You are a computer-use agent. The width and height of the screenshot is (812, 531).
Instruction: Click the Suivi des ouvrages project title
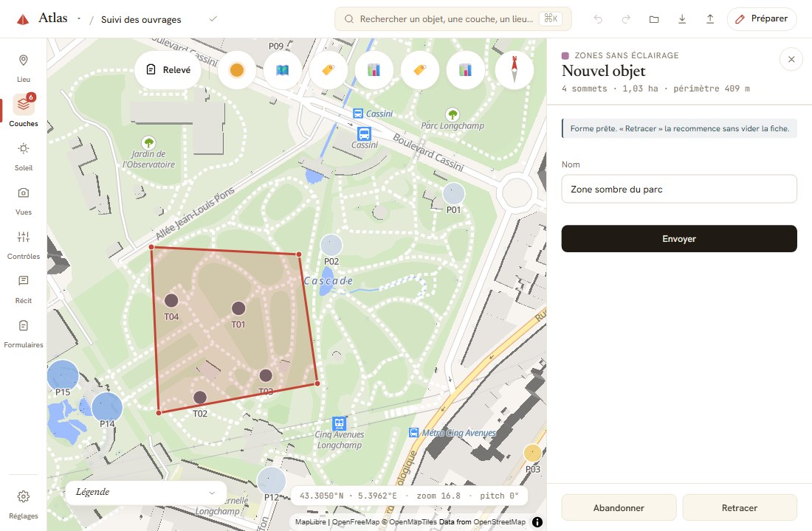pos(141,20)
